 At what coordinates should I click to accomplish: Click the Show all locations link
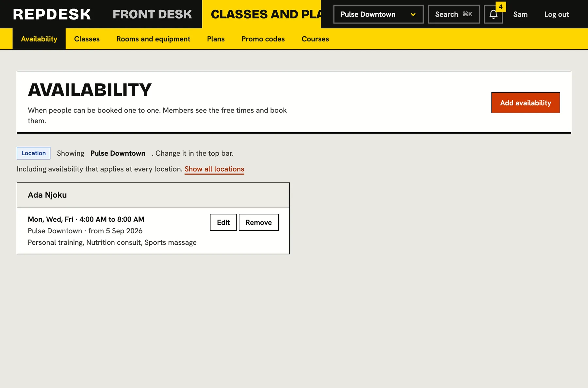pos(214,169)
